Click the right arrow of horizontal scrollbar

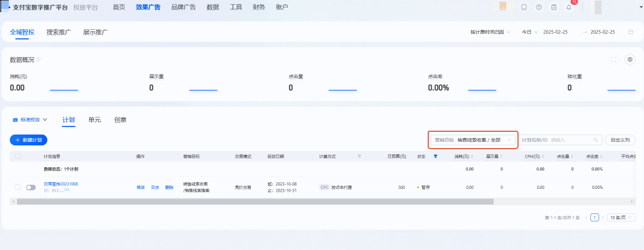coord(632,202)
